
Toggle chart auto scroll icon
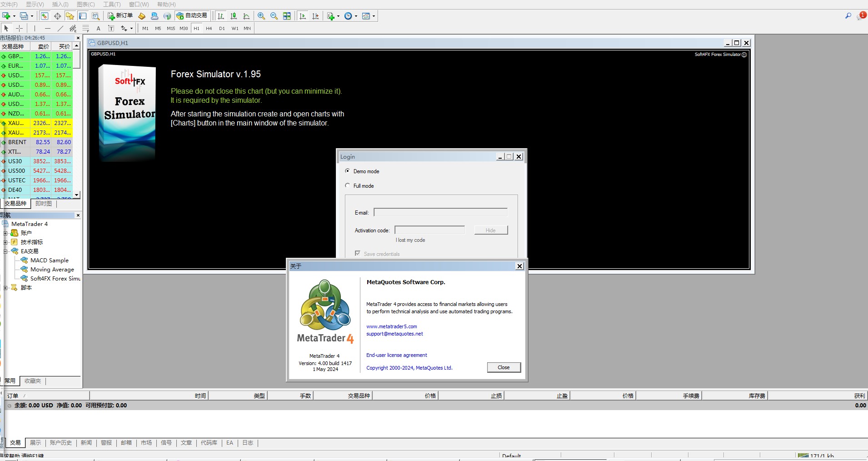303,16
